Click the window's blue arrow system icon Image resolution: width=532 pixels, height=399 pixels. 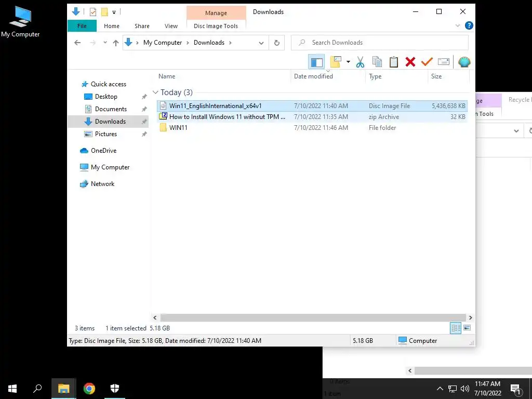click(x=76, y=11)
